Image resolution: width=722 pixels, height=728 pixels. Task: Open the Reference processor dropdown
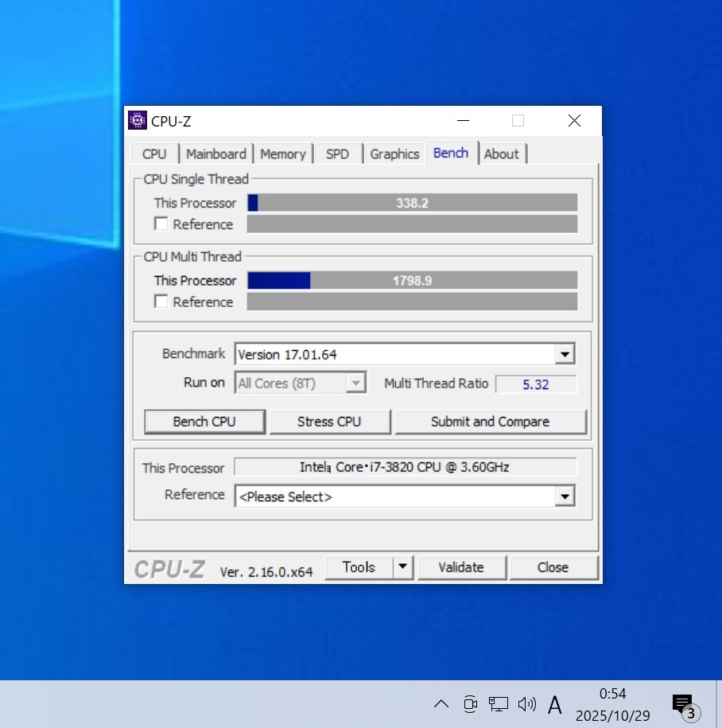pyautogui.click(x=565, y=496)
